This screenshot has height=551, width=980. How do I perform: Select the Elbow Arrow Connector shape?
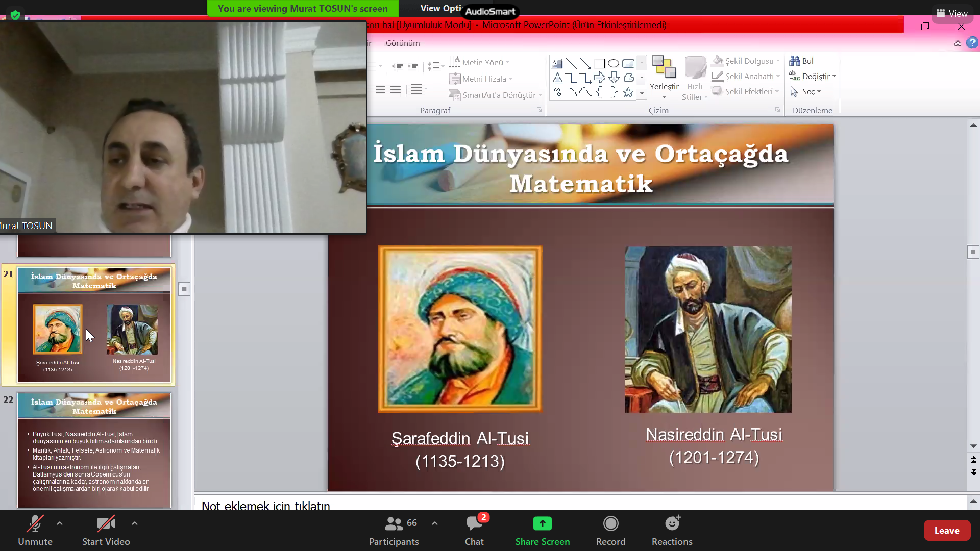pyautogui.click(x=585, y=78)
